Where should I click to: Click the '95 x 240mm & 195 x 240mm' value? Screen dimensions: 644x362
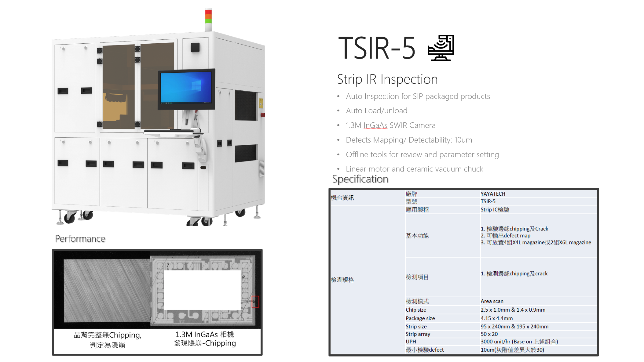(514, 327)
